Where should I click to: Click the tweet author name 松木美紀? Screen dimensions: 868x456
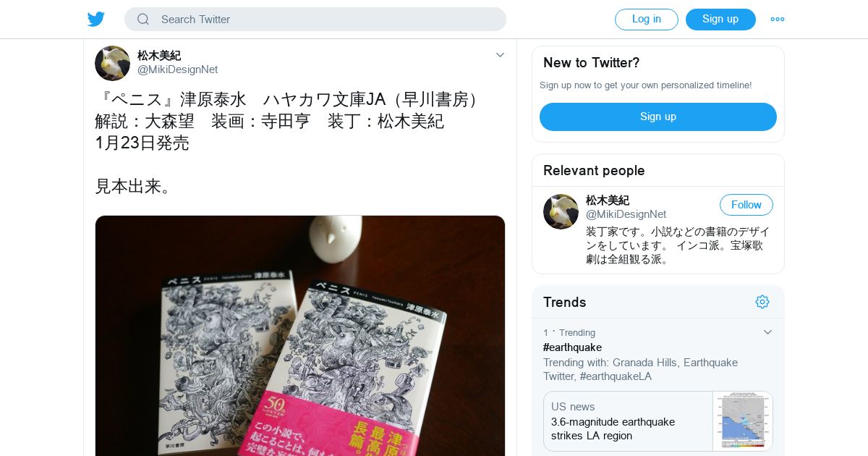tap(159, 55)
